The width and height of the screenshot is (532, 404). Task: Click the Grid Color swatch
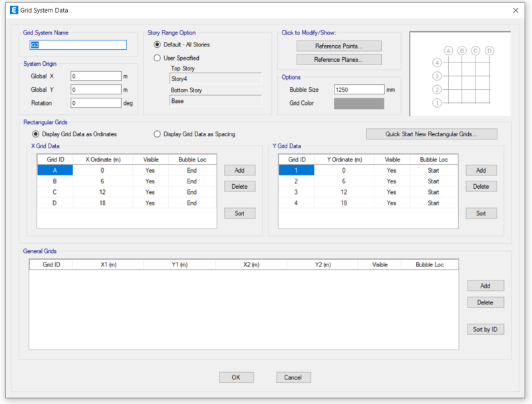point(359,104)
